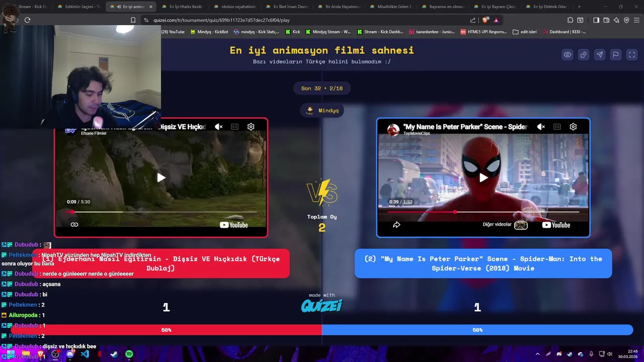This screenshot has width=644, height=362.
Task: Click the Quizei logo
Action: point(322,306)
